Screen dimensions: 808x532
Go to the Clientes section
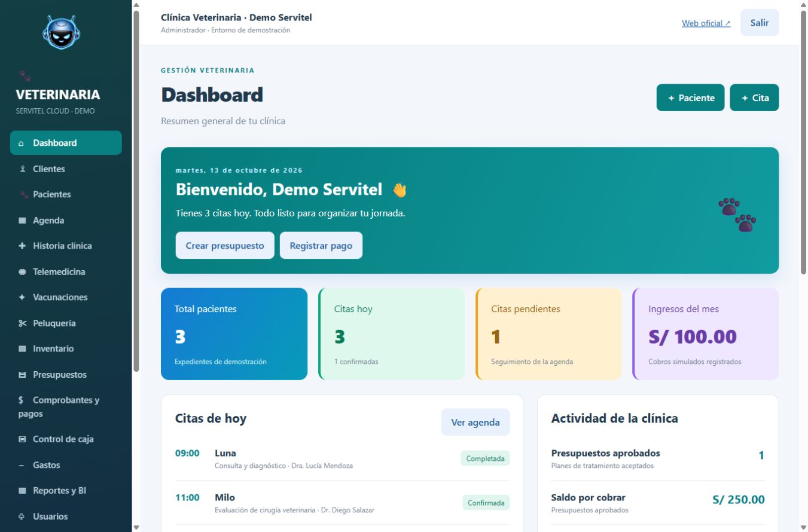(66, 169)
